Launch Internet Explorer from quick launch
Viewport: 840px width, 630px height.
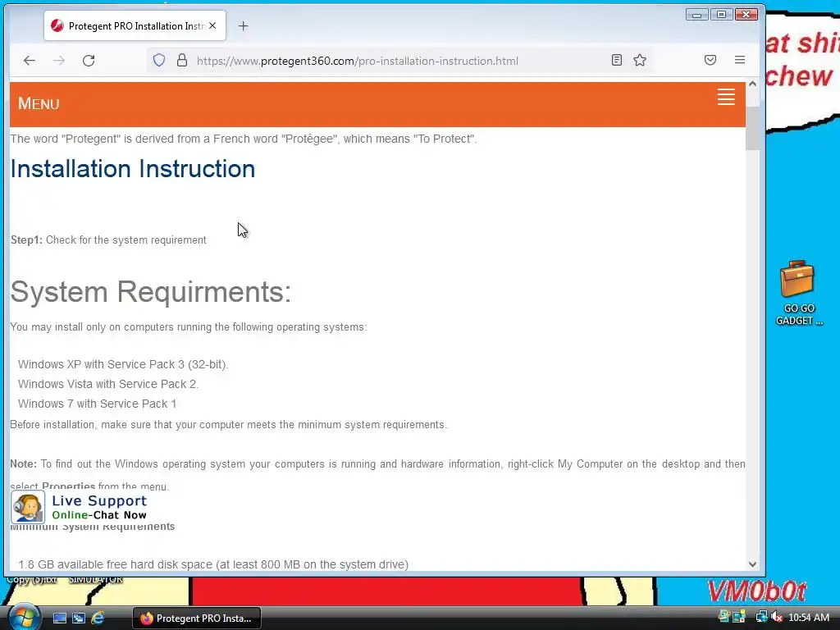(98, 619)
